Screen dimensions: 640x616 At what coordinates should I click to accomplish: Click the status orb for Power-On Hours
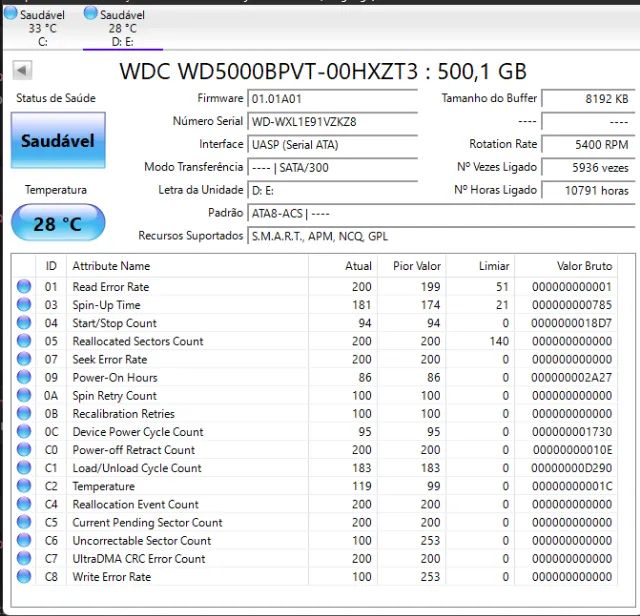(24, 377)
